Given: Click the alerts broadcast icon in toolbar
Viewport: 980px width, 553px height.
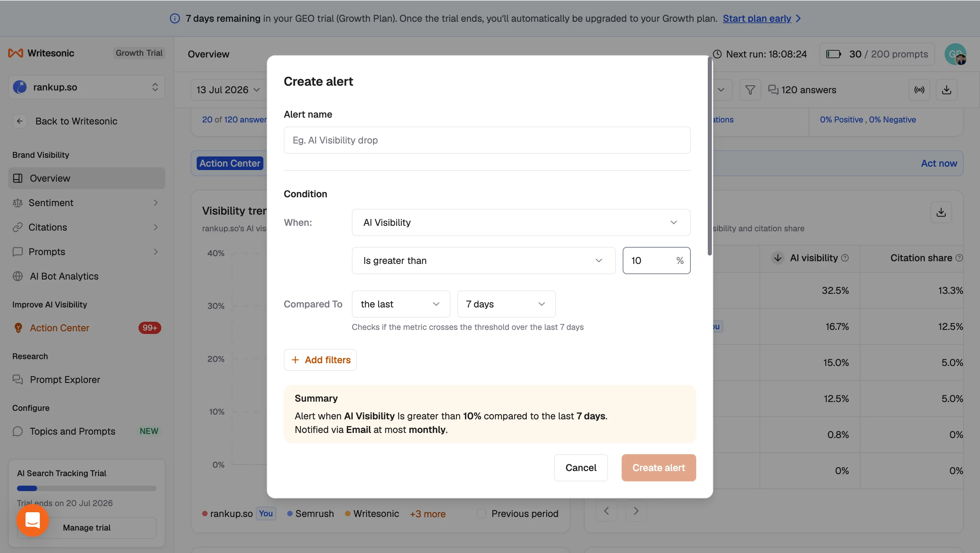Looking at the screenshot, I should [919, 90].
